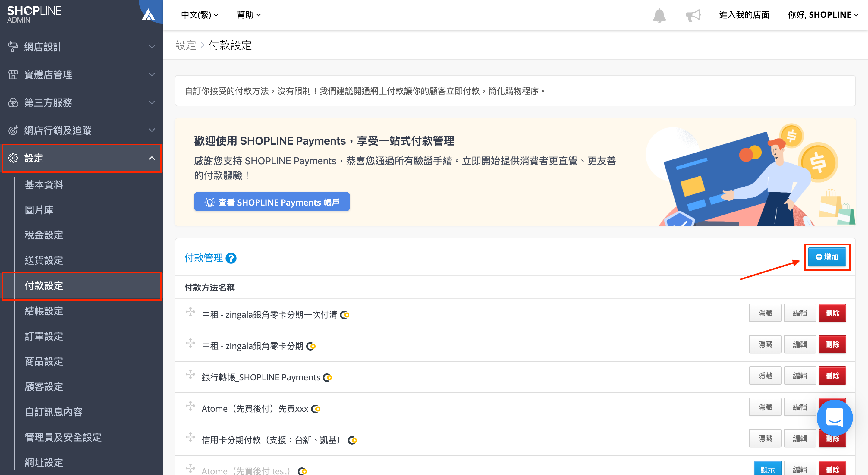Edit the 中租 zingala一次付清 payment method
The width and height of the screenshot is (868, 475).
click(x=800, y=313)
